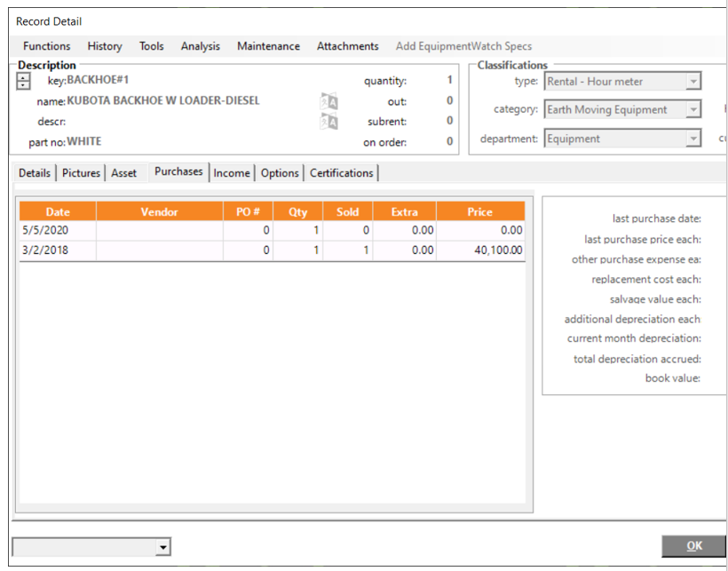Open the Certifications tab
Viewport: 728px width, 571px height.
341,173
